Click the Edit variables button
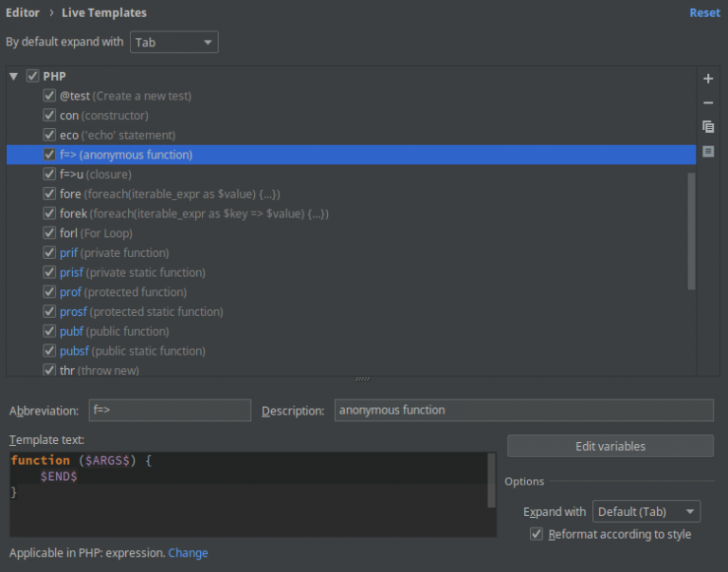Screen dimensions: 728x572 (610, 446)
